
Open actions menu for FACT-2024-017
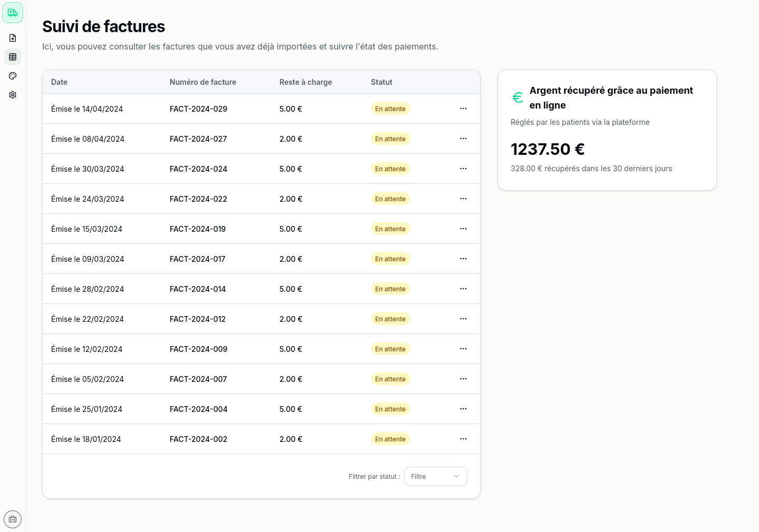(x=463, y=259)
